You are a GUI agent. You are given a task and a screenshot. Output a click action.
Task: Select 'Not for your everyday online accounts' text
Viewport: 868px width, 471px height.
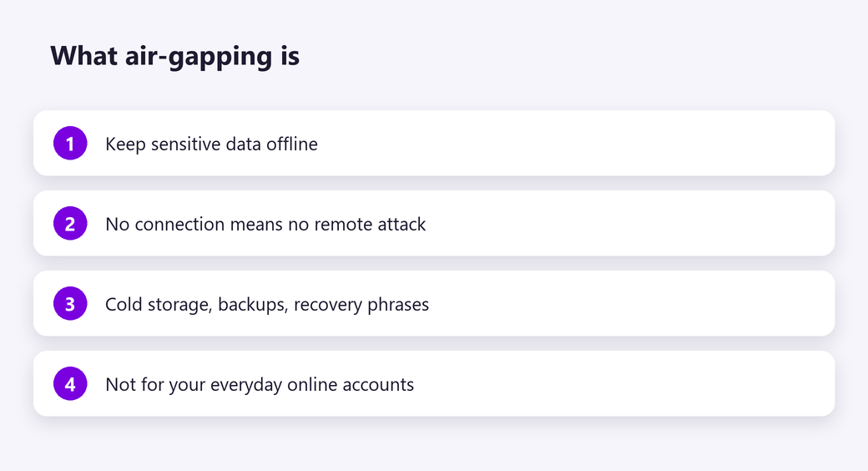[x=260, y=384]
